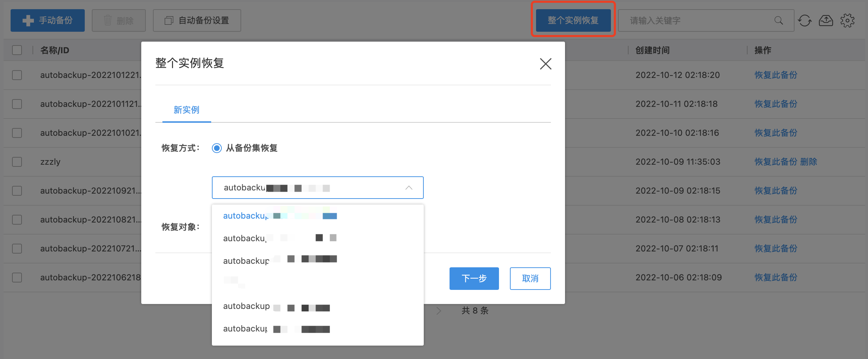
Task: Select the 从备份集恢复 radio button
Action: click(217, 148)
